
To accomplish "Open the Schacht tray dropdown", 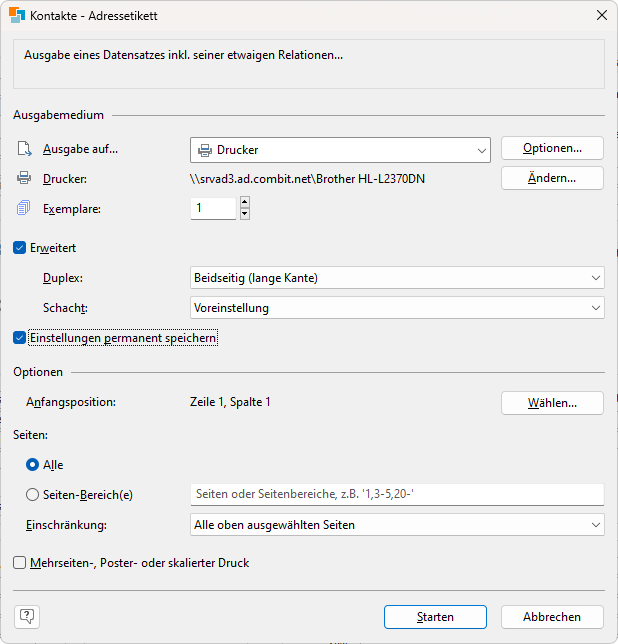I will 397,308.
